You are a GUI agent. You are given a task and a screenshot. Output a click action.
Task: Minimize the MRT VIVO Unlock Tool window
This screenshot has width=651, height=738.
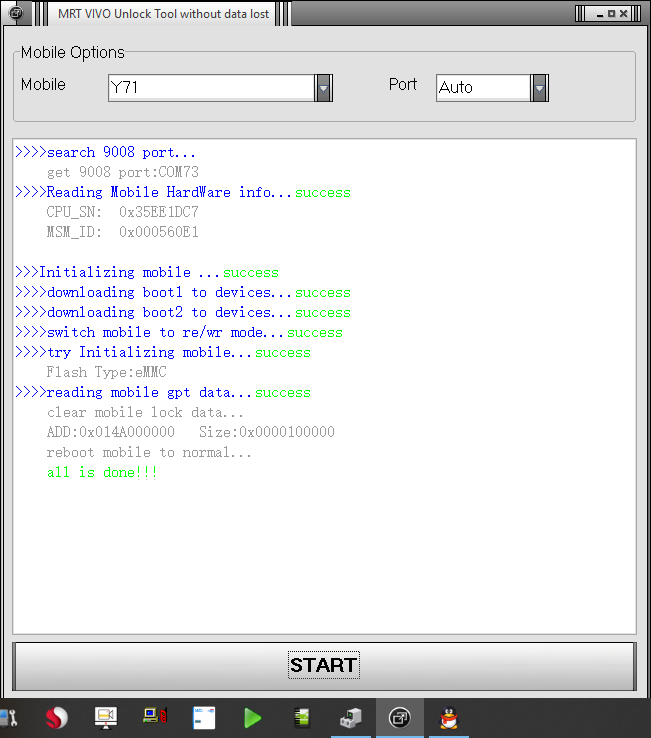point(600,14)
